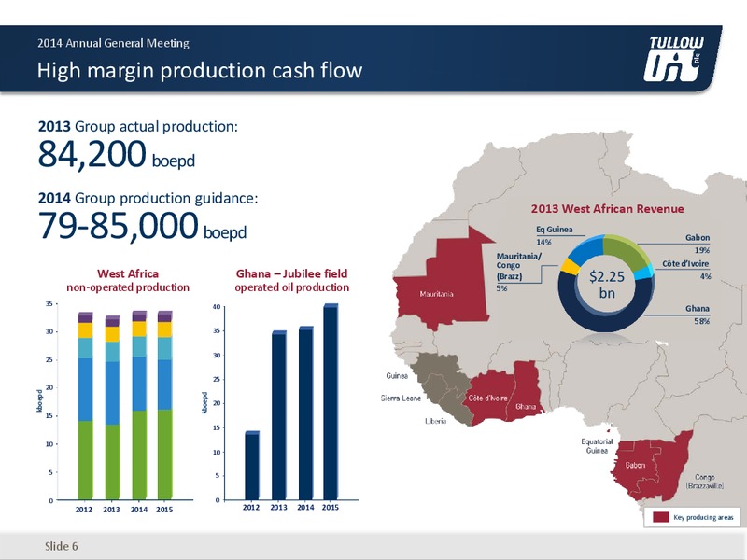The width and height of the screenshot is (747, 560).
Task: Click the 'Sierra Leone' map label
Action: tap(401, 398)
